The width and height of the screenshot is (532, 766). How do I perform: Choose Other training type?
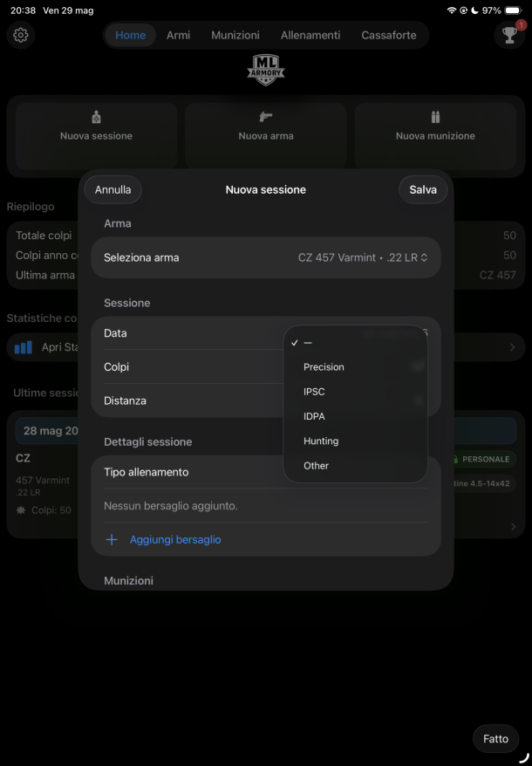(355, 466)
